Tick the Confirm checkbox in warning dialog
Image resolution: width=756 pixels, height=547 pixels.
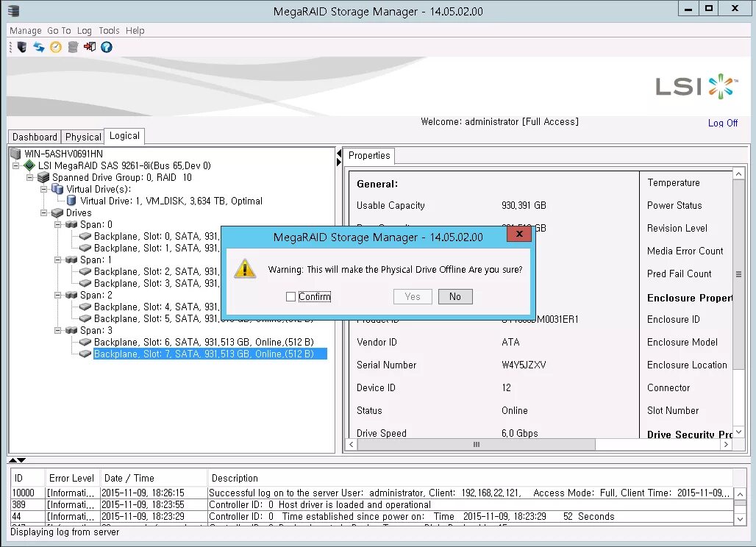click(290, 297)
